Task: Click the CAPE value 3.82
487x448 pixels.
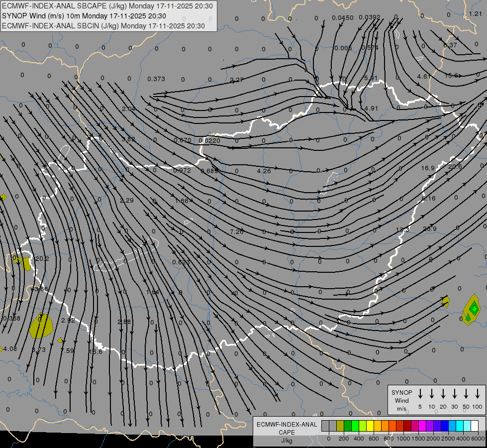Action: coord(128,139)
